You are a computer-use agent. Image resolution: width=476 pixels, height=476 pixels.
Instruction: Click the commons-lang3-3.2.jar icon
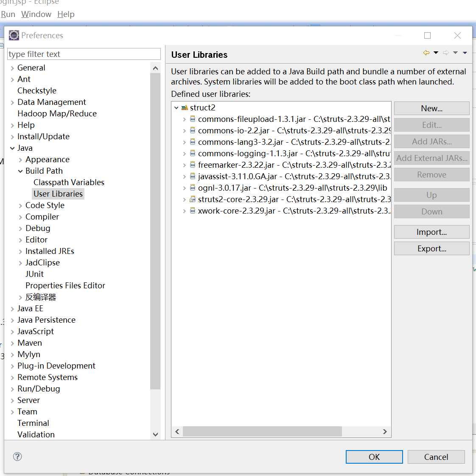click(193, 142)
